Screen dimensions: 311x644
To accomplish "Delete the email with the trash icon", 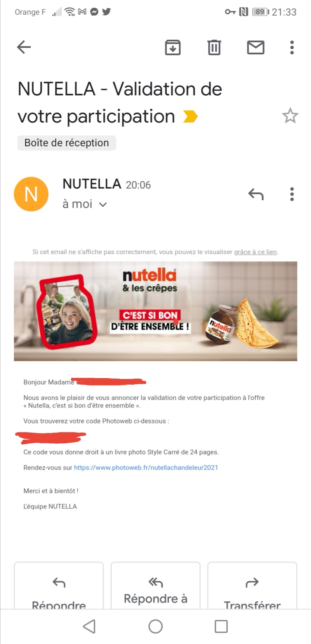I will click(214, 47).
